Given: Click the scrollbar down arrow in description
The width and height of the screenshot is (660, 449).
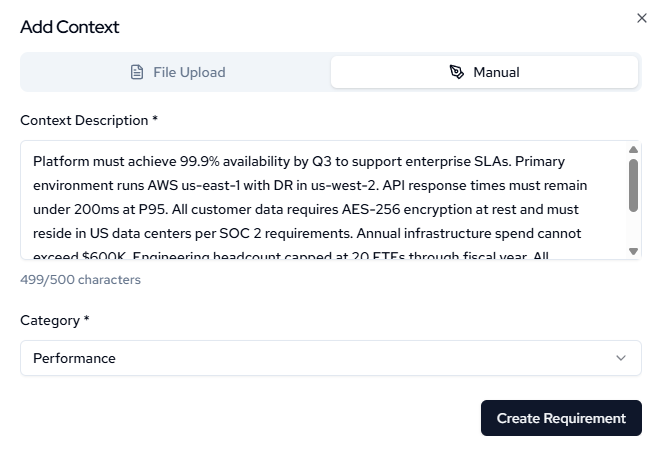Looking at the screenshot, I should pyautogui.click(x=633, y=251).
